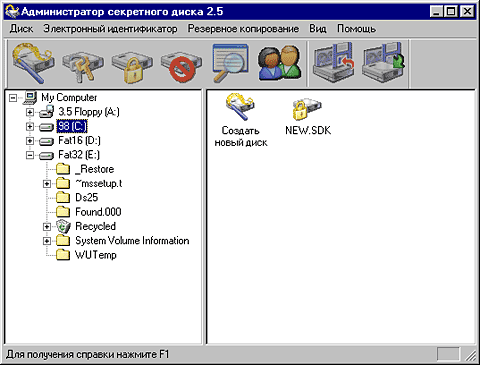
Task: Open the users toolbar icon
Action: (280, 63)
